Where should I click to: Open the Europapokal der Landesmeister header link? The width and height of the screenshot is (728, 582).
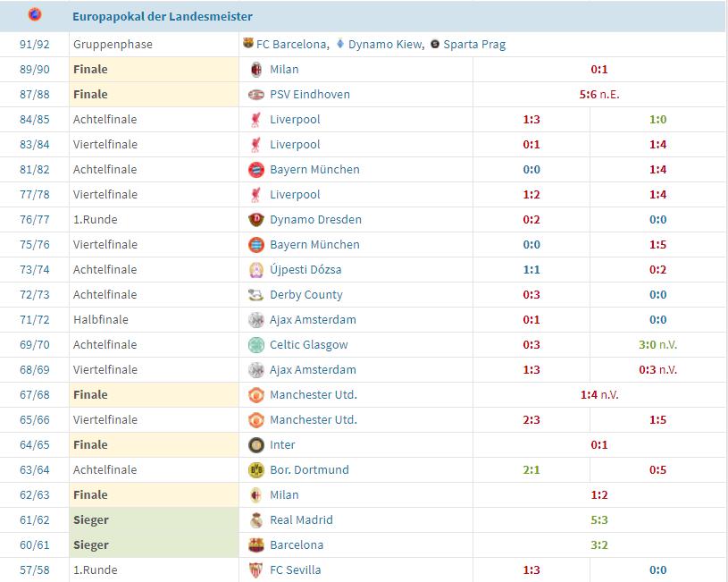163,16
